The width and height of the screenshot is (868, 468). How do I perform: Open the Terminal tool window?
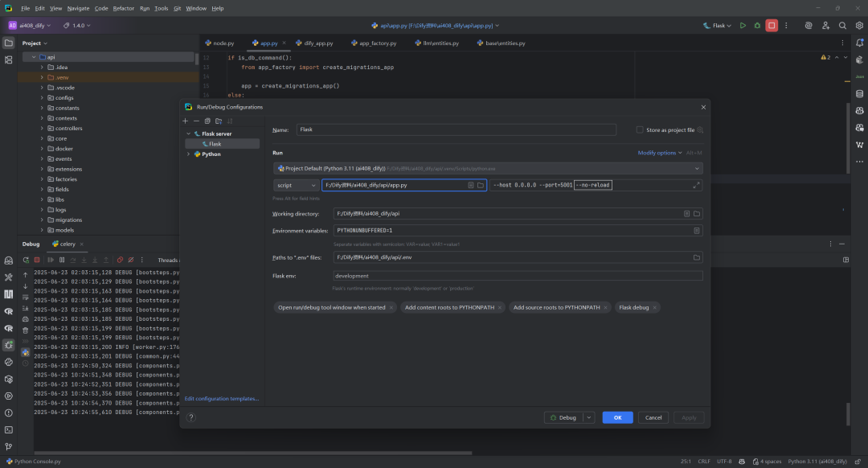[8, 429]
